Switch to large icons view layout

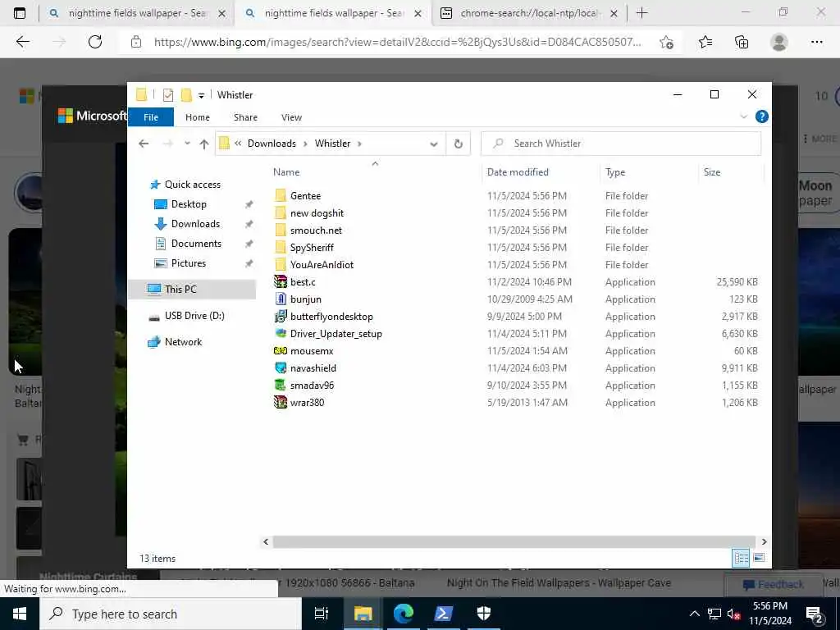coord(759,558)
